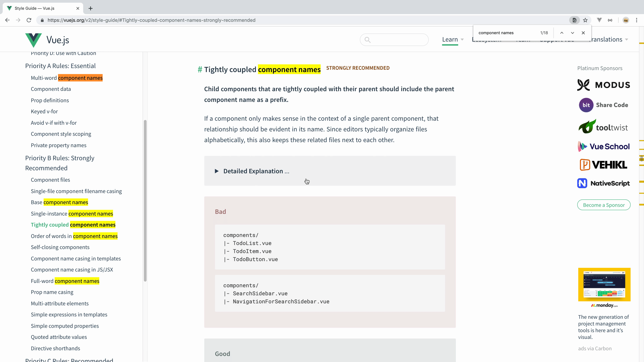The width and height of the screenshot is (644, 362).
Task: Go to Priority A Rules: Essential
Action: click(60, 66)
